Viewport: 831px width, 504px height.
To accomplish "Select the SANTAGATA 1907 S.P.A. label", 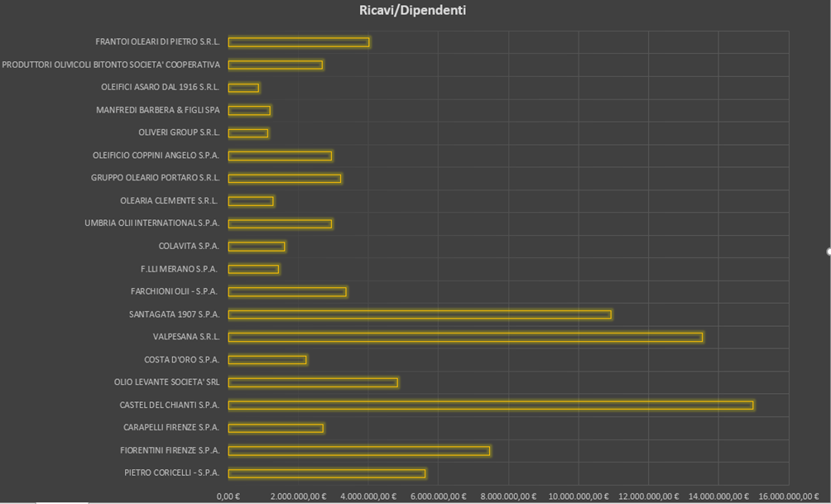I will [175, 314].
